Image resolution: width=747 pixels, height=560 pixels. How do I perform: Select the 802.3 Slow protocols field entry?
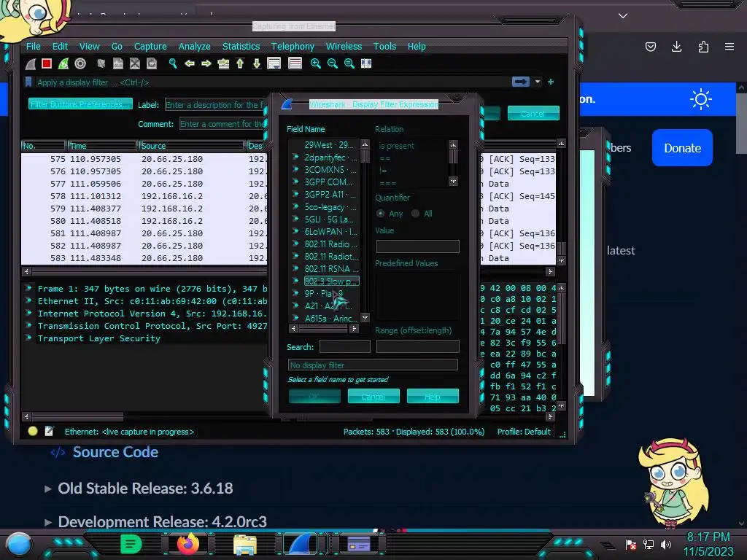(x=331, y=281)
